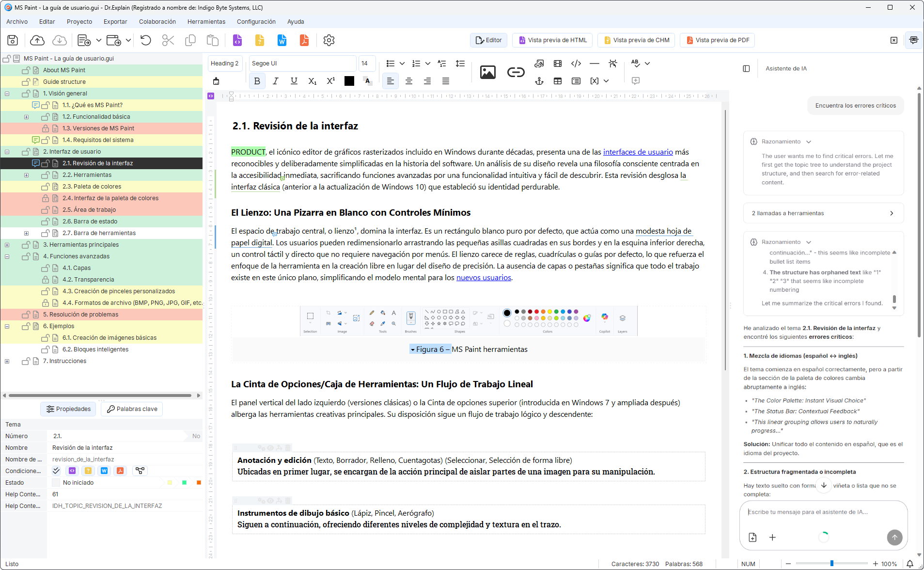The height and width of the screenshot is (570, 924).
Task: Toggle justify alignment
Action: (446, 81)
